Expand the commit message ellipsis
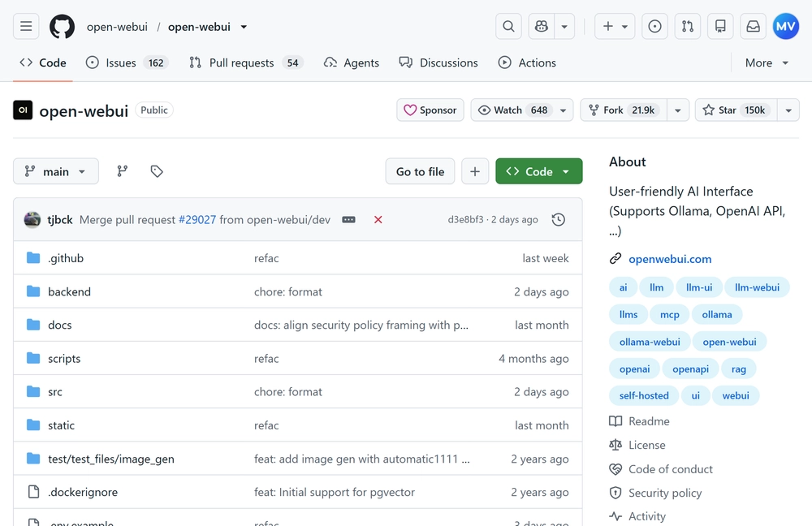This screenshot has height=526, width=812. click(348, 220)
